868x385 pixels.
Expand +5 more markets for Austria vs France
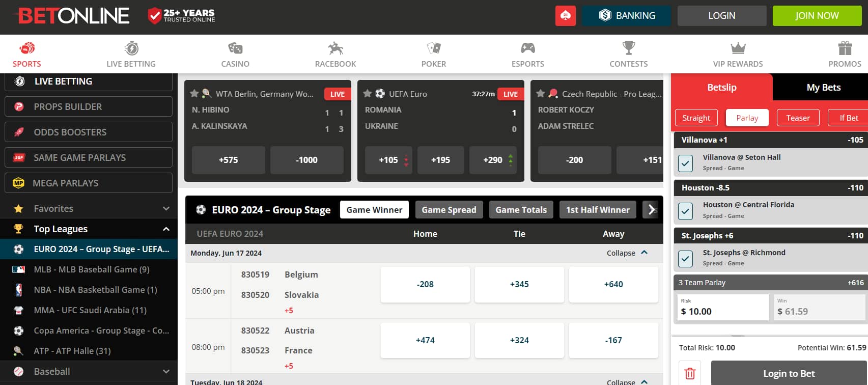(x=289, y=366)
